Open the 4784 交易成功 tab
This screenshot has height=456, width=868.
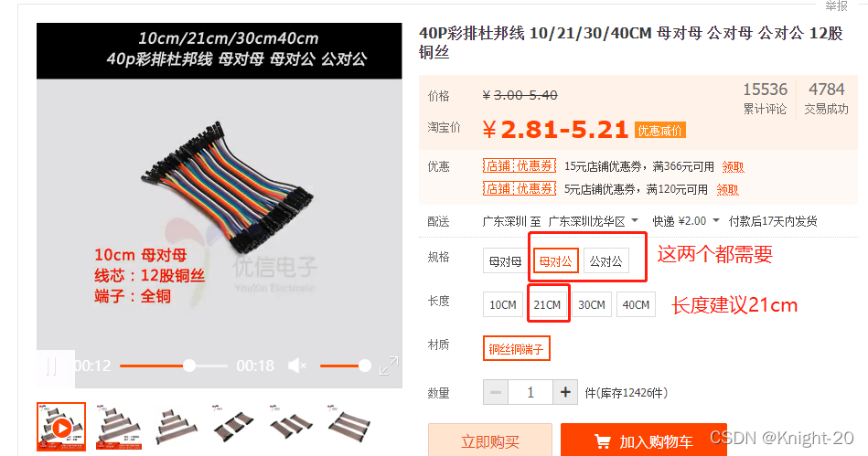[826, 98]
